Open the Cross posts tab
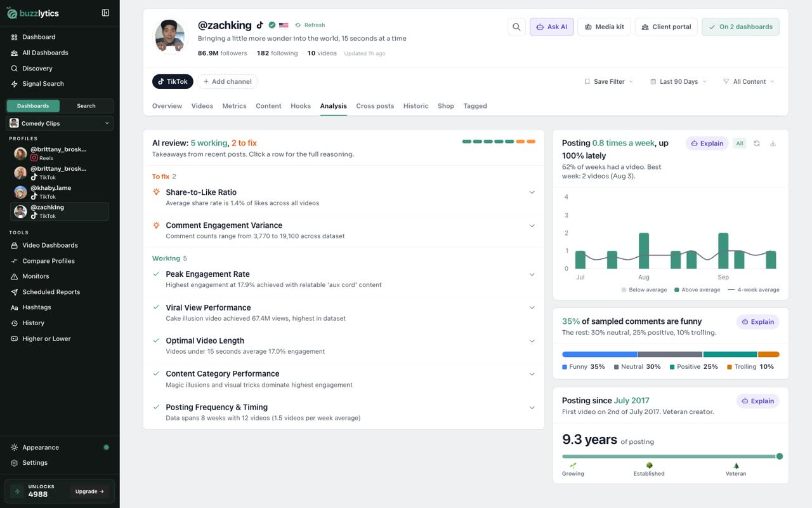 pyautogui.click(x=375, y=106)
